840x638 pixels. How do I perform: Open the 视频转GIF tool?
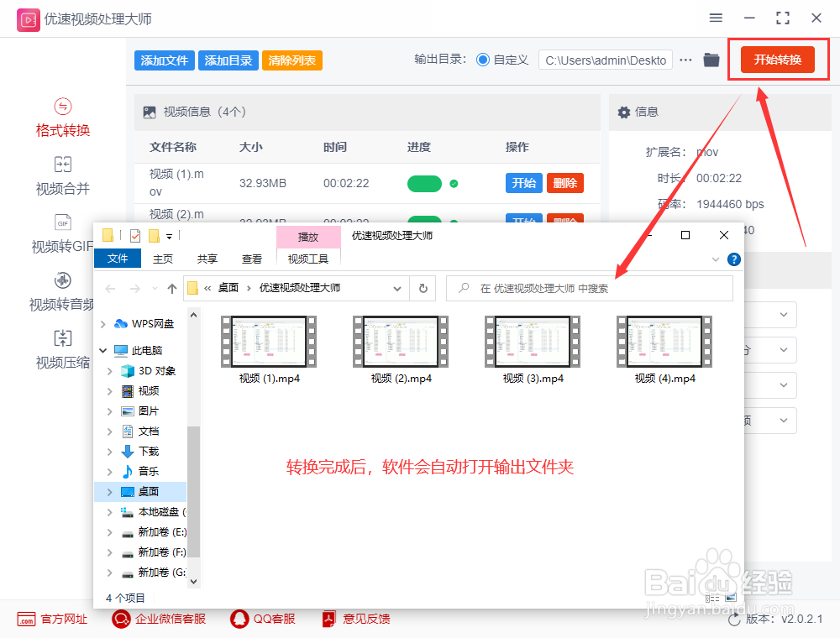(x=63, y=234)
